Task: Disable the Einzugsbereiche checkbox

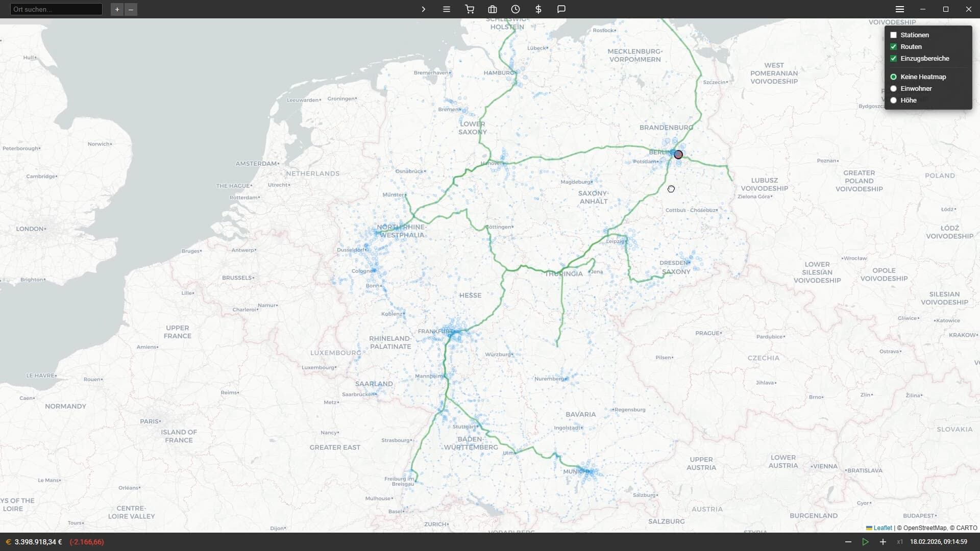Action: 893,59
